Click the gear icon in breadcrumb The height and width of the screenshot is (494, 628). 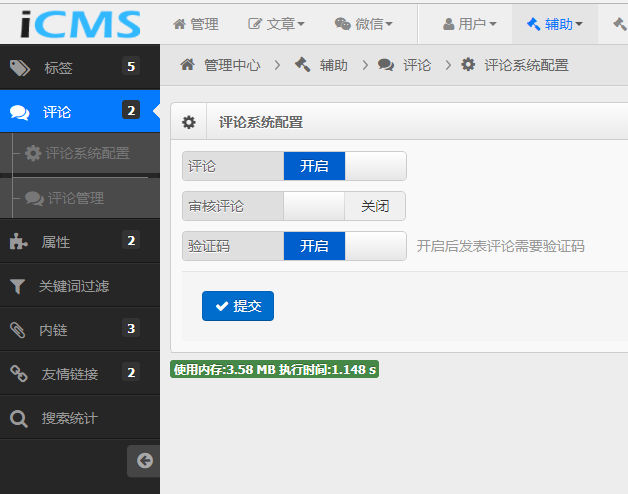click(x=468, y=65)
